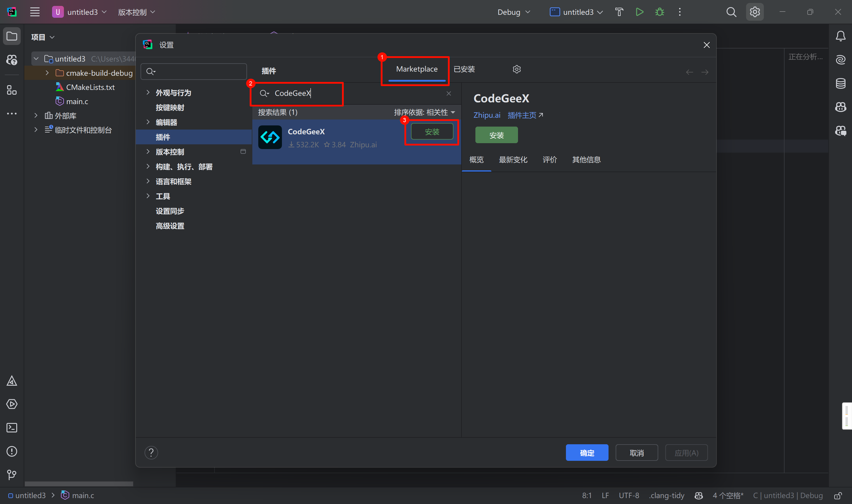Viewport: 852px width, 504px height.
Task: Open 高级设置 settings page
Action: pyautogui.click(x=170, y=226)
